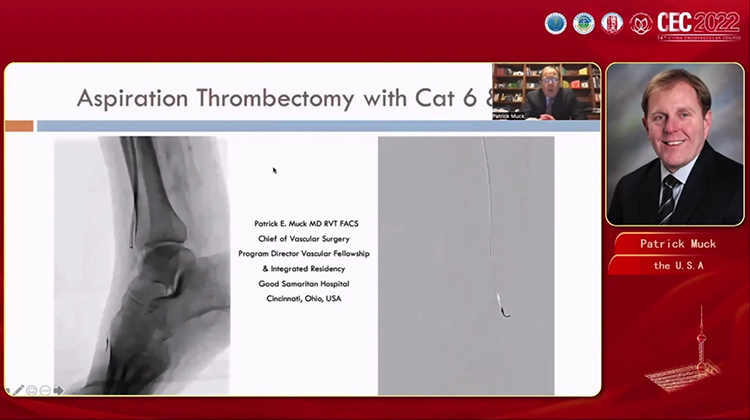Click the red flower-shaped emblem logo
Viewport: 750px width, 420px height.
pyautogui.click(x=640, y=24)
